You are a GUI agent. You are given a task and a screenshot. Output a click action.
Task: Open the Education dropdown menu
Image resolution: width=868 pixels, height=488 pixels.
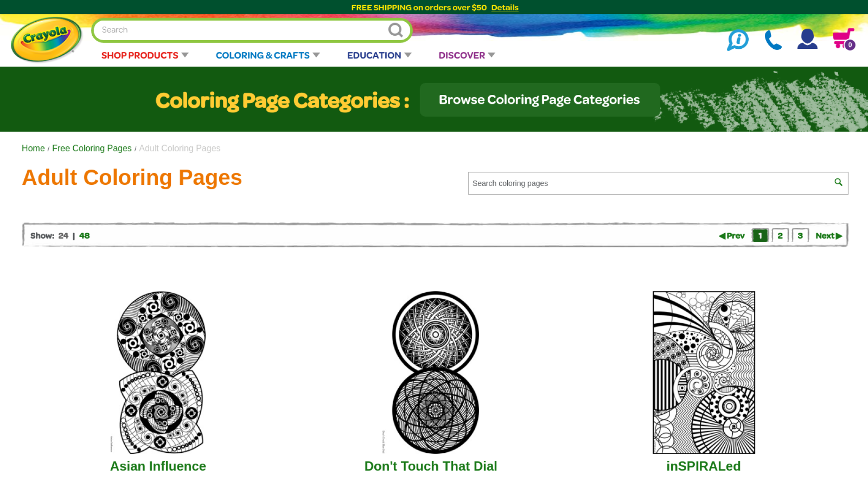(x=379, y=55)
